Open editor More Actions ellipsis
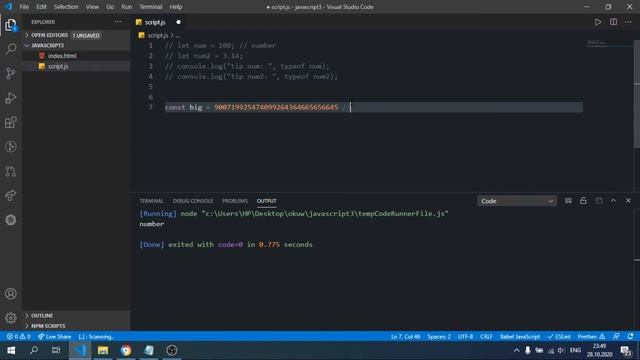Image resolution: width=640 pixels, height=360 pixels. pyautogui.click(x=628, y=22)
